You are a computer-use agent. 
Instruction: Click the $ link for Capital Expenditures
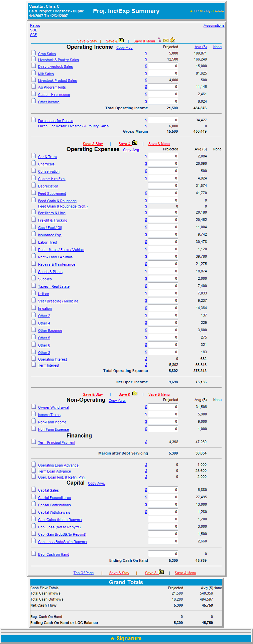pyautogui.click(x=146, y=497)
